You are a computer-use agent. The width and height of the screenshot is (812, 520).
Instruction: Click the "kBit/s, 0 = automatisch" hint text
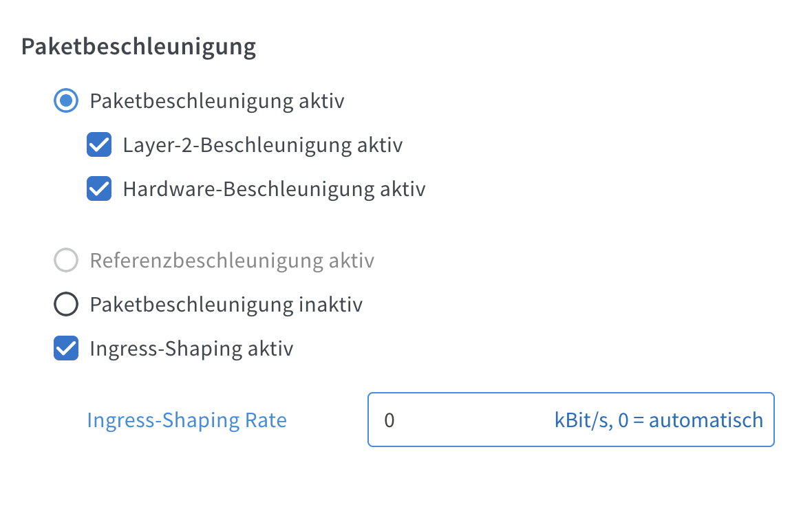click(x=657, y=420)
